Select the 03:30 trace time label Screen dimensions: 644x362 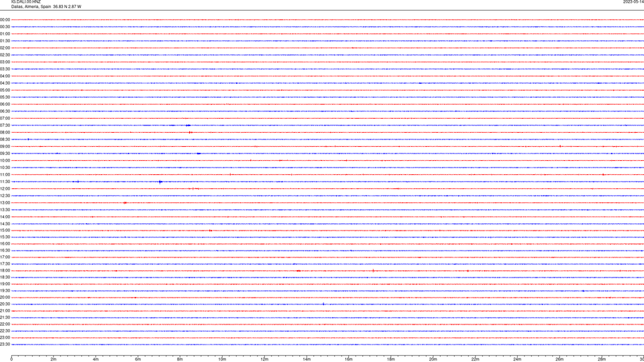click(x=5, y=69)
